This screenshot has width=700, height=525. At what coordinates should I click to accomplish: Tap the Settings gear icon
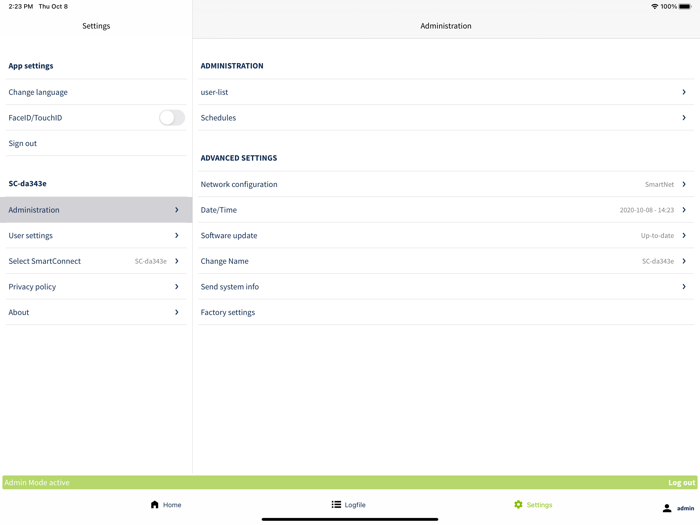click(x=518, y=505)
